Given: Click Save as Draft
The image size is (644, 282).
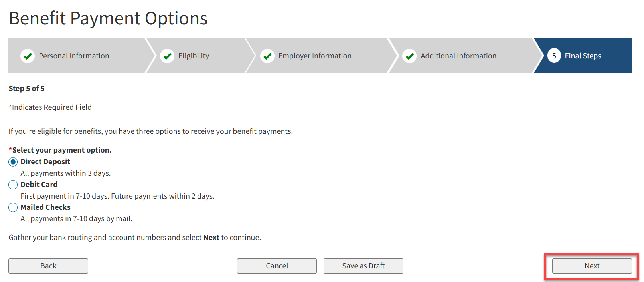Looking at the screenshot, I should pyautogui.click(x=363, y=266).
